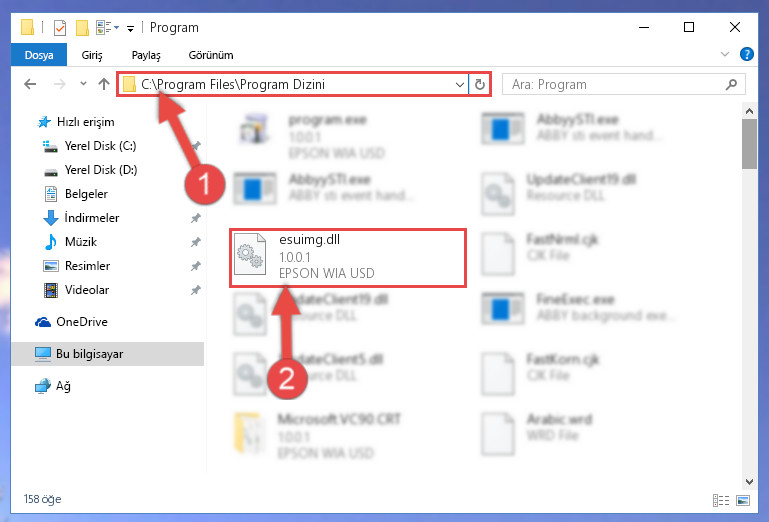
Task: Click the window folder icon in title bar
Action: pos(27,27)
